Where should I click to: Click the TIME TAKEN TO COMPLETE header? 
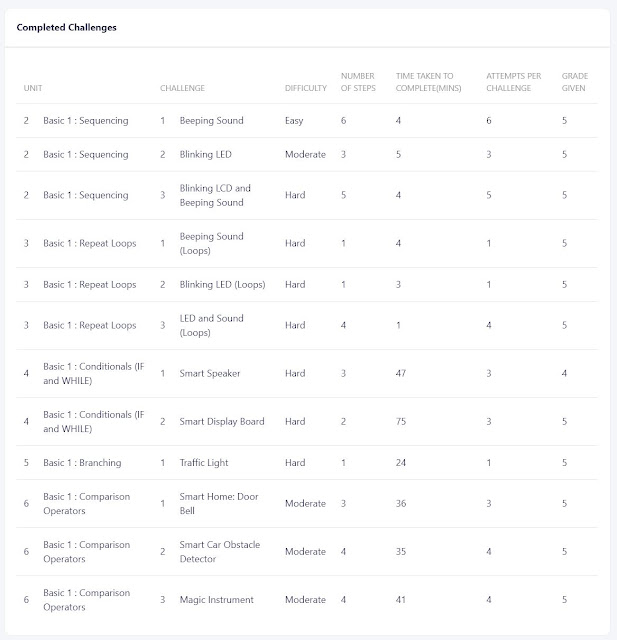pos(428,82)
